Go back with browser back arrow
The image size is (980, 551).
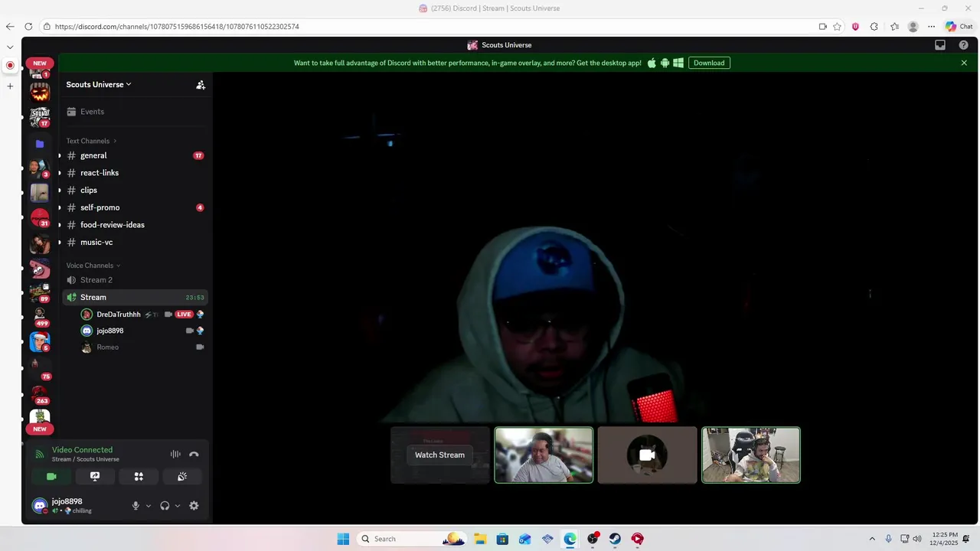(x=10, y=27)
